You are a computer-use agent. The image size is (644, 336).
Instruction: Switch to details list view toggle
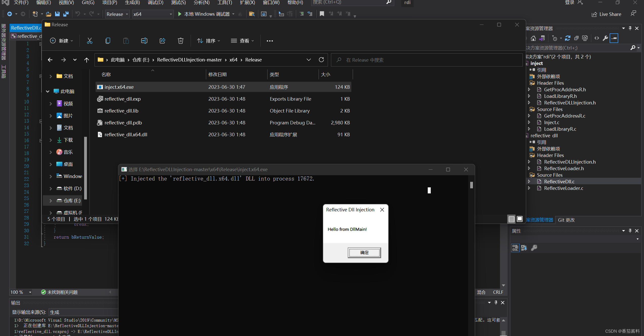(511, 219)
